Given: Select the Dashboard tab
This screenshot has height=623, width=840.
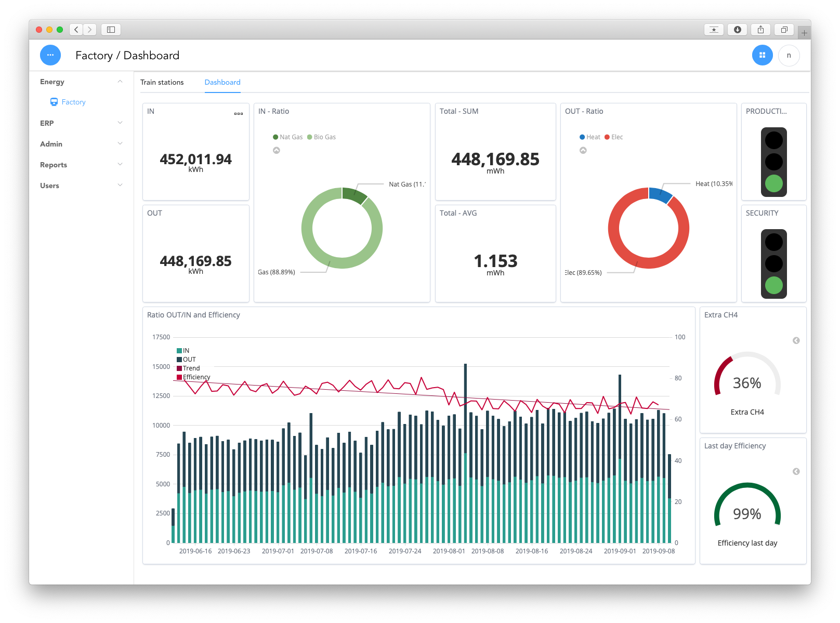Looking at the screenshot, I should pos(222,82).
